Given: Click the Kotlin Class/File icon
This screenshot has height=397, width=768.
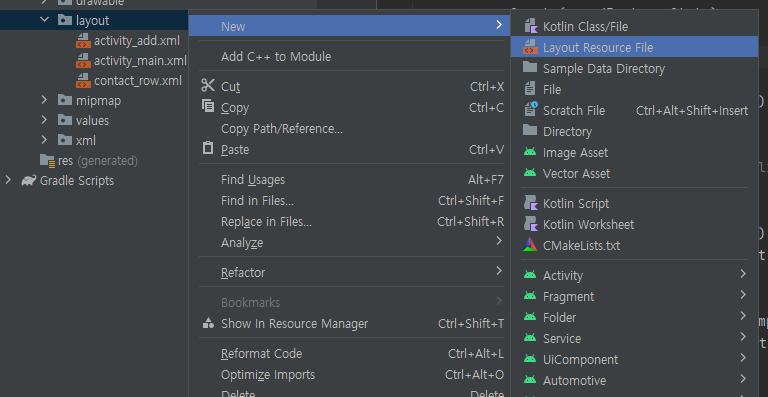Looking at the screenshot, I should tap(530, 26).
